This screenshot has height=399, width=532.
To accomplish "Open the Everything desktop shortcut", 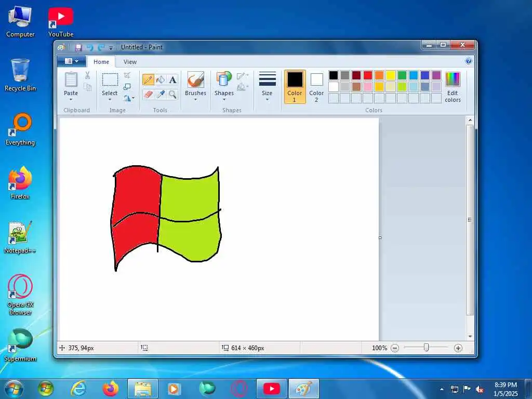I will click(20, 129).
